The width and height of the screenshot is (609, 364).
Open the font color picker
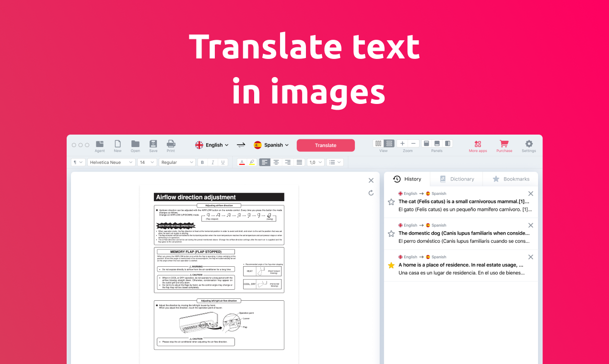click(x=242, y=162)
